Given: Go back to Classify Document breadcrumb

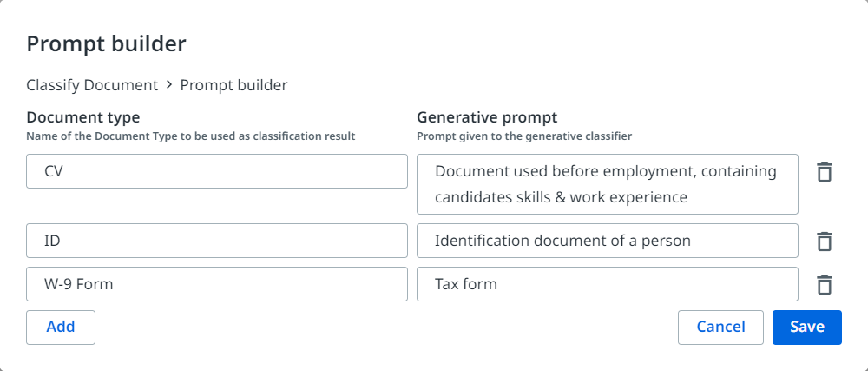Looking at the screenshot, I should click(92, 85).
